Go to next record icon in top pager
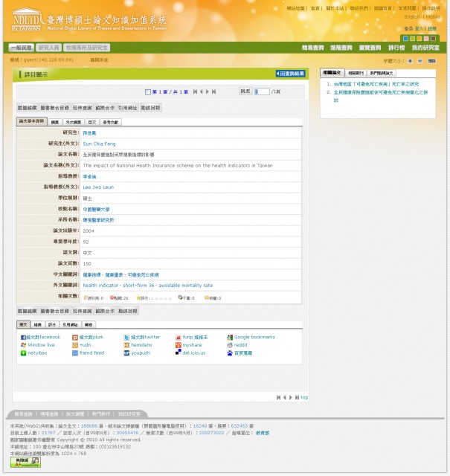Image resolution: width=450 pixels, height=476 pixels. pos(208,91)
